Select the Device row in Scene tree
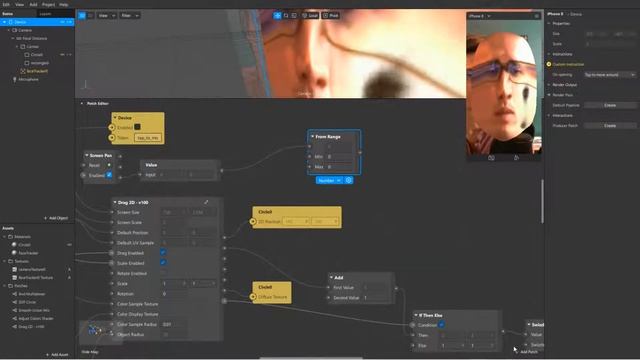 pos(37,22)
